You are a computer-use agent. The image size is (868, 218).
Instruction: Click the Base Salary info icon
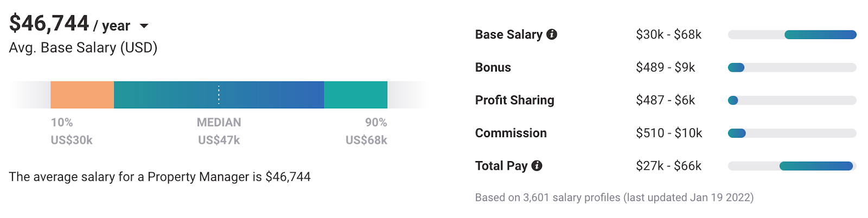click(x=552, y=35)
